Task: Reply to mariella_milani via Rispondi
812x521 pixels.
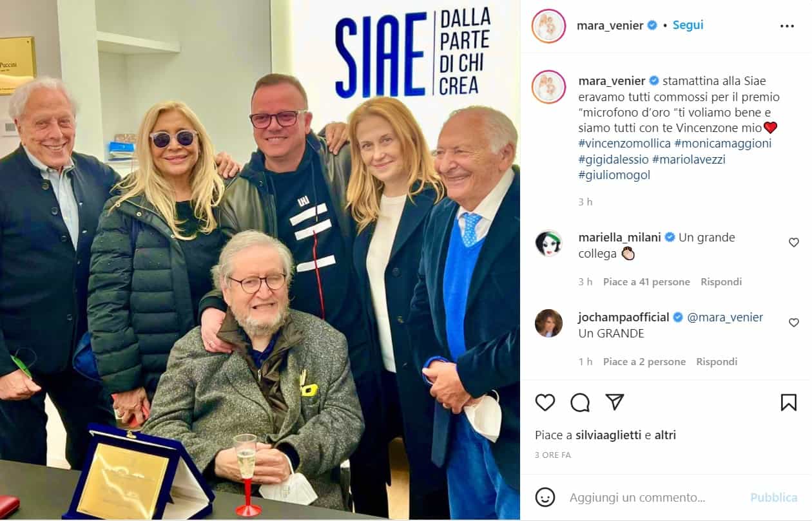Action: point(721,282)
